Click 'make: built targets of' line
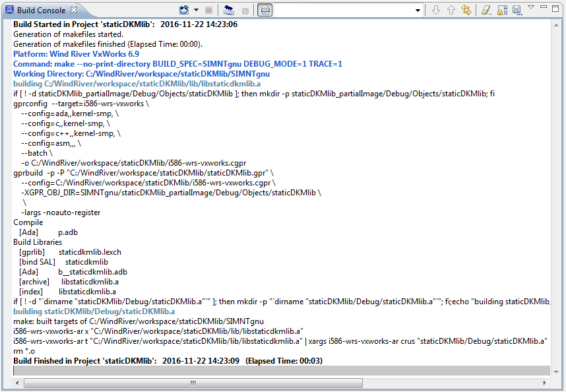The image size is (566, 392). click(x=139, y=321)
